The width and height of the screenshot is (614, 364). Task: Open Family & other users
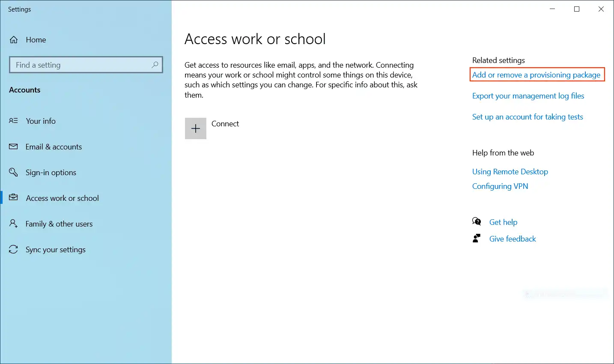(59, 224)
